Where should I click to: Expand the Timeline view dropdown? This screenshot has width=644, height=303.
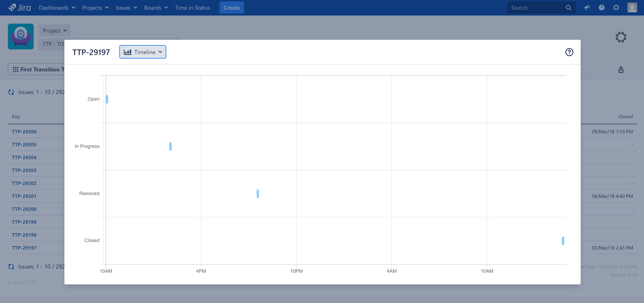(x=143, y=52)
